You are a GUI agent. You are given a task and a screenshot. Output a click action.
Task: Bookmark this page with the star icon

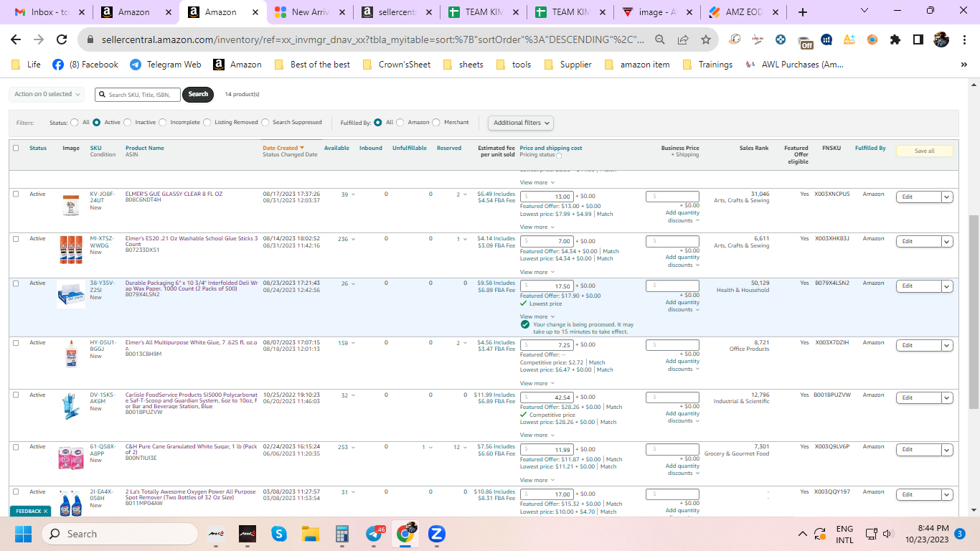point(705,39)
